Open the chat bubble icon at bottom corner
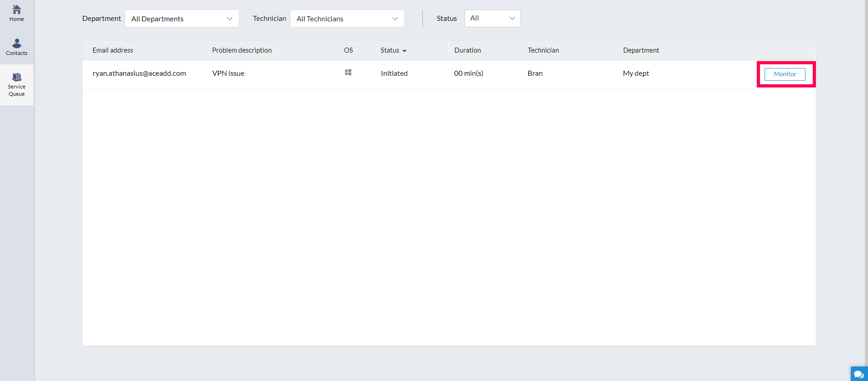This screenshot has width=868, height=381. tap(858, 374)
